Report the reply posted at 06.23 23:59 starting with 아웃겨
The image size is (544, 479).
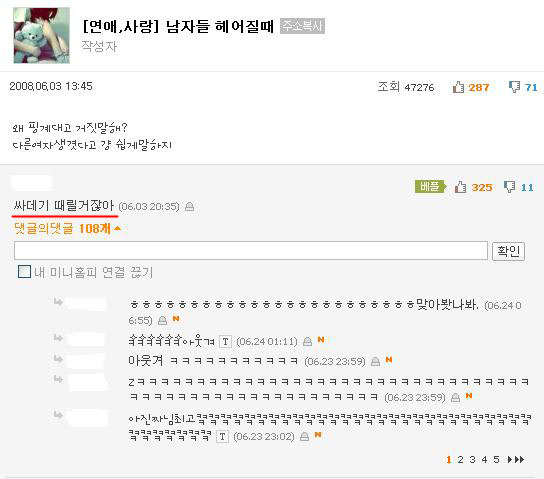pyautogui.click(x=375, y=362)
